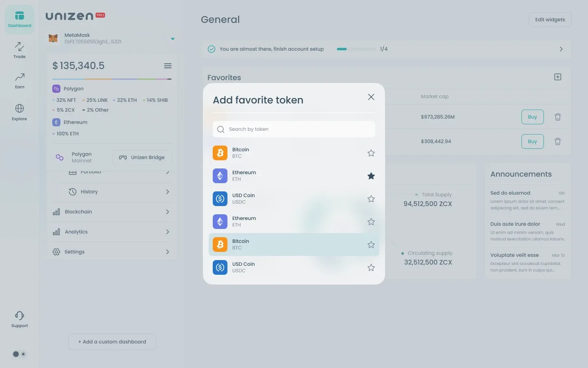Viewport: 588px width, 368px height.
Task: Close the Add favorite token dialog
Action: pyautogui.click(x=371, y=97)
